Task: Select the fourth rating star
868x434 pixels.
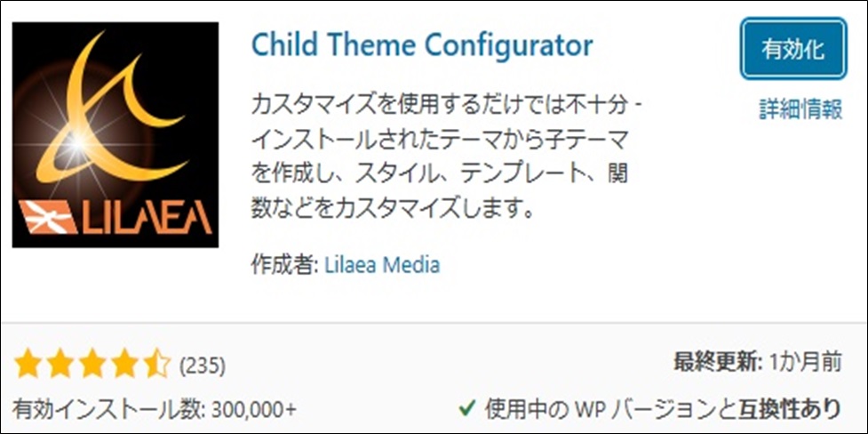Action: [123, 364]
